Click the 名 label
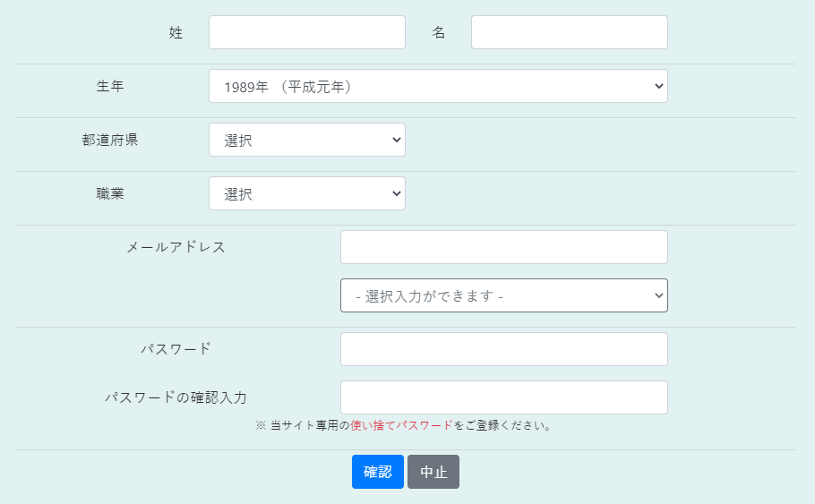This screenshot has width=815, height=504. click(x=439, y=33)
